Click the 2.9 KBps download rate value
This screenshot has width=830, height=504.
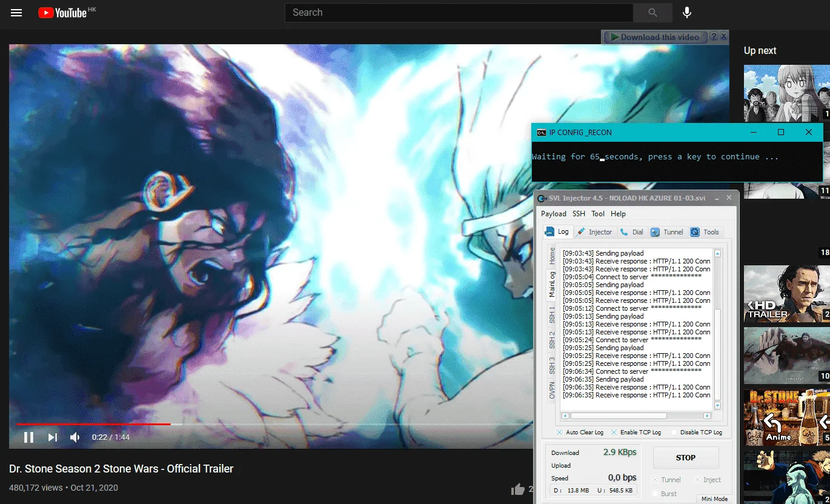pos(620,453)
